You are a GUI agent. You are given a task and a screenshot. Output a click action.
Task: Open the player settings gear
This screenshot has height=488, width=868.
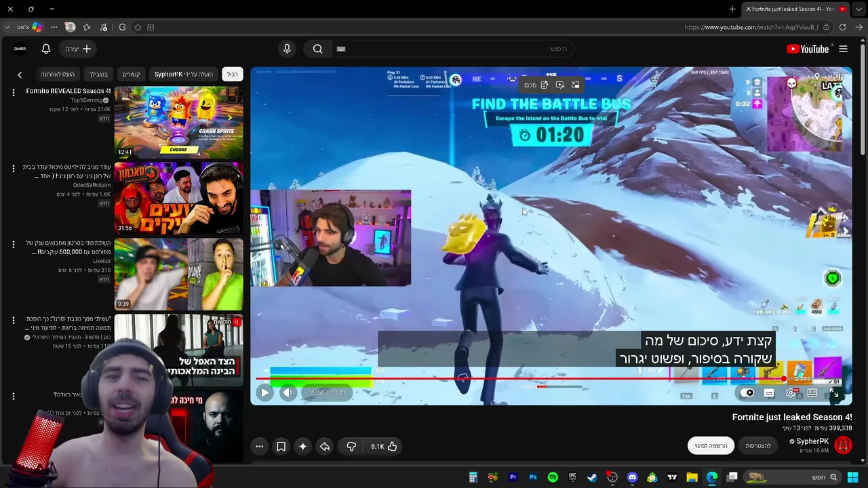click(791, 392)
